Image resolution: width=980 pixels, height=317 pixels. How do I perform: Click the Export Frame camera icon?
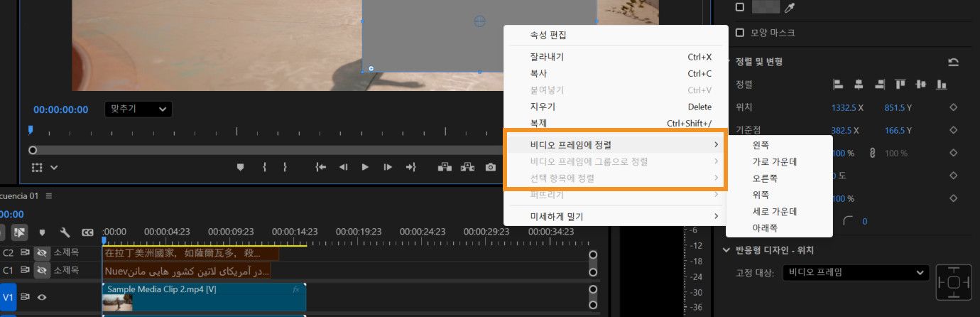tap(491, 167)
